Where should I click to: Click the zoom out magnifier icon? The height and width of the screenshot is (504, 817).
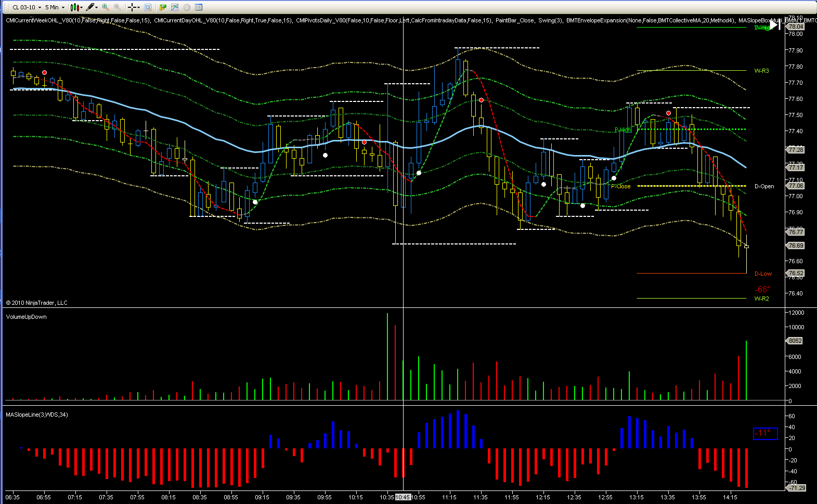coord(118,7)
